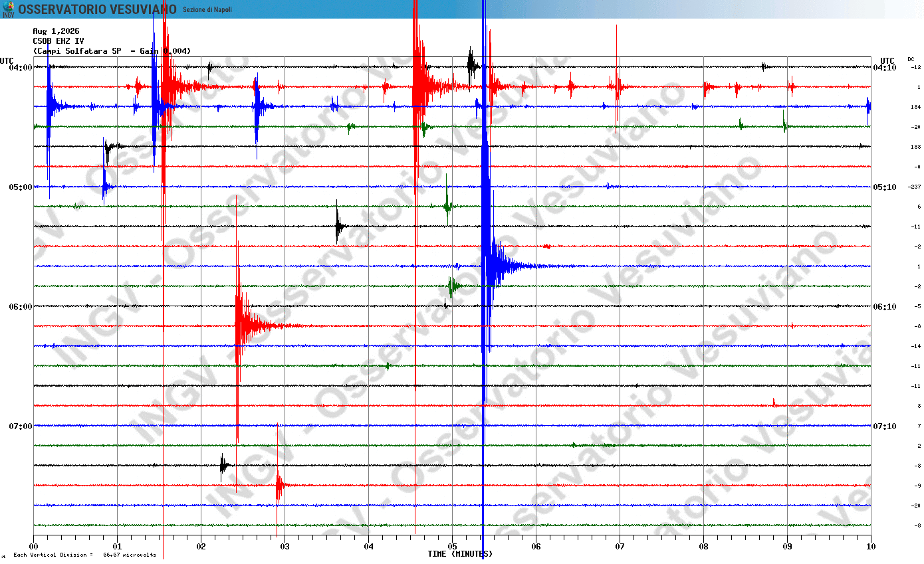Click the 'Sezione di Napoli' subtitle
This screenshot has width=924, height=564.
207,10
